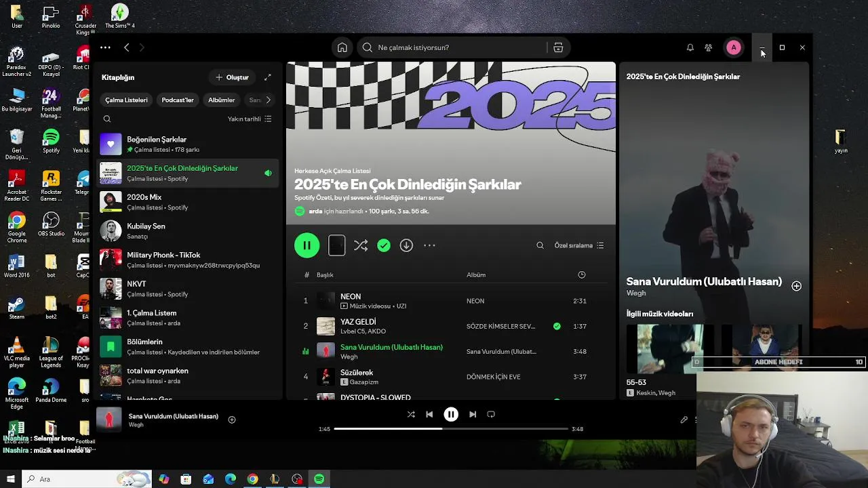868x488 pixels.
Task: Click the Windows taskbar search box 'Ara'
Action: tap(87, 479)
